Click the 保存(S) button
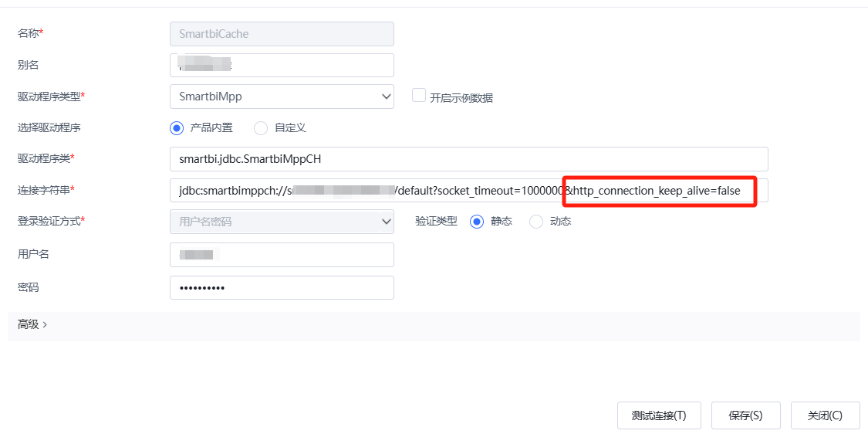Viewport: 868px width, 434px height. point(745,415)
